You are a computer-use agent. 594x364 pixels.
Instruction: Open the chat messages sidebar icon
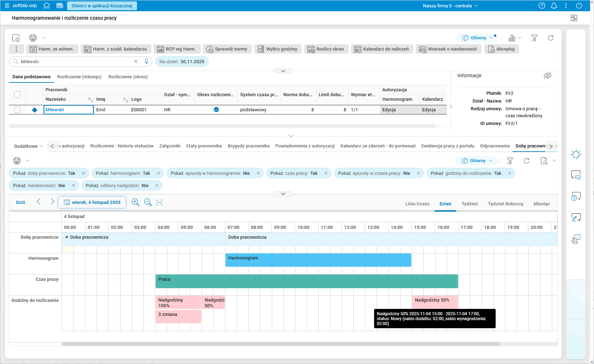pos(576,175)
